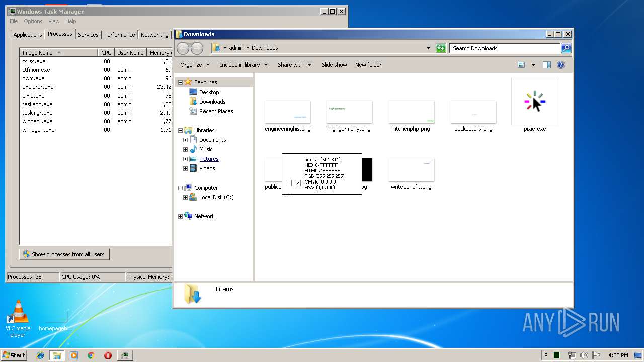Open Google Chrome from the taskbar
Screen dimensions: 644x362
[91, 355]
